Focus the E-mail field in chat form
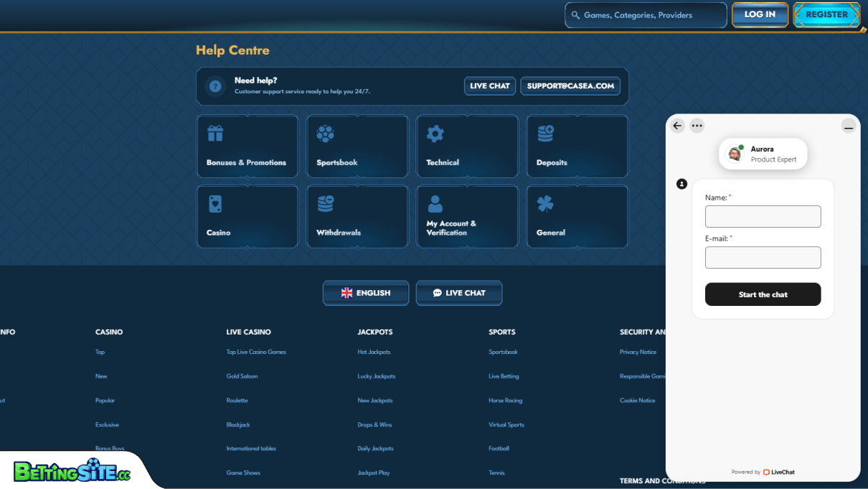 763,258
